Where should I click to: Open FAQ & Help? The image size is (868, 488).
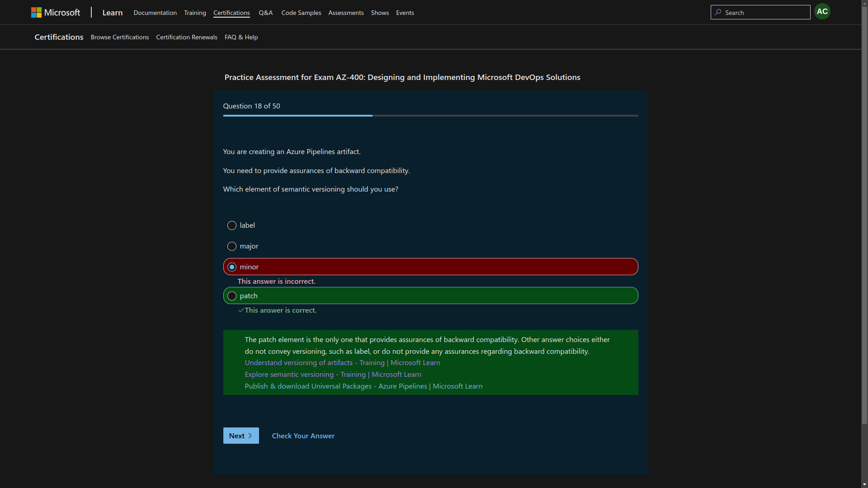pos(241,37)
